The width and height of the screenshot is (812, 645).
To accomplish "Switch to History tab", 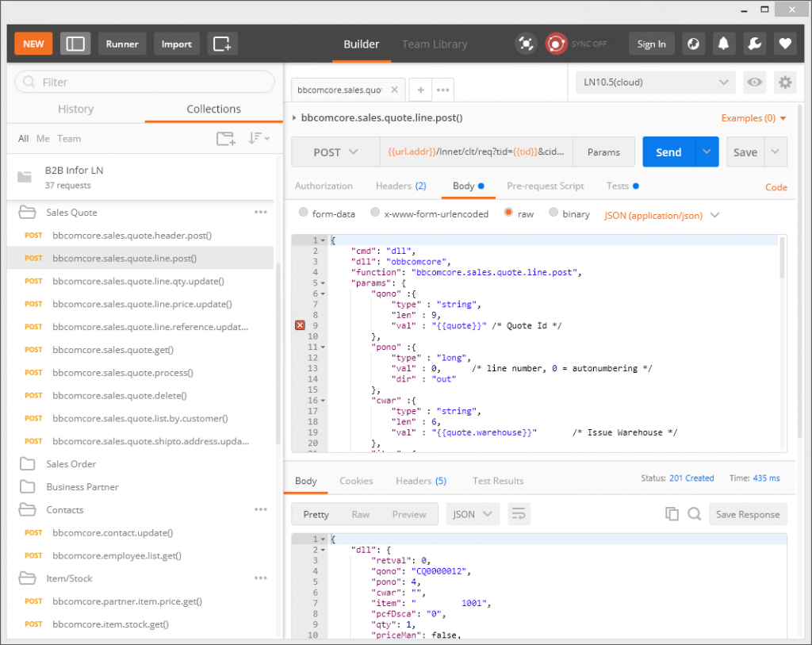I will pyautogui.click(x=75, y=109).
